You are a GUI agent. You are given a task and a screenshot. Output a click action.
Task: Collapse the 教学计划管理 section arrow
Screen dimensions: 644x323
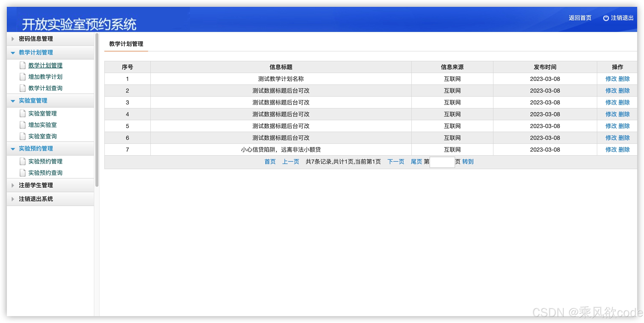coord(13,53)
